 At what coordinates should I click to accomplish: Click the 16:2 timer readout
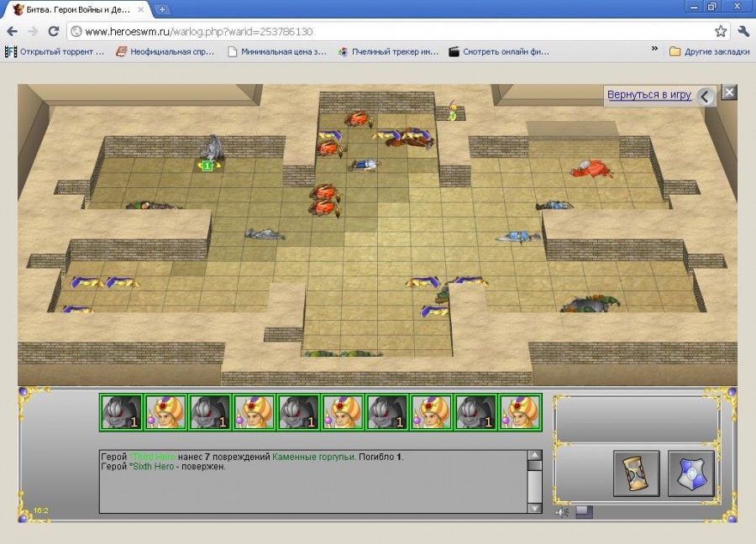(41, 510)
